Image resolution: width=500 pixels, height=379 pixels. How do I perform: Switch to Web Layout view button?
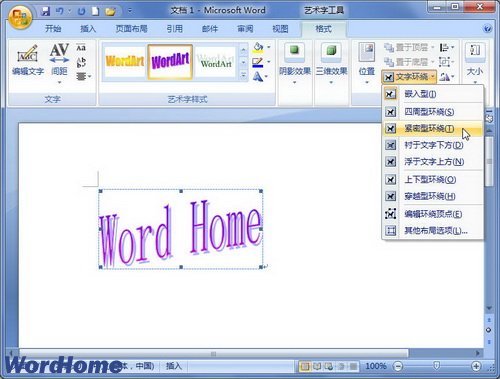coord(329,366)
